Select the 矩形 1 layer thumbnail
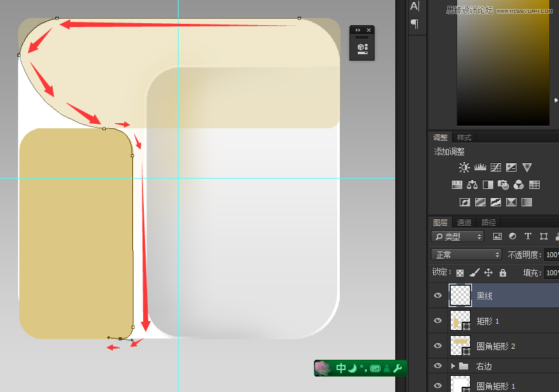 pos(460,320)
